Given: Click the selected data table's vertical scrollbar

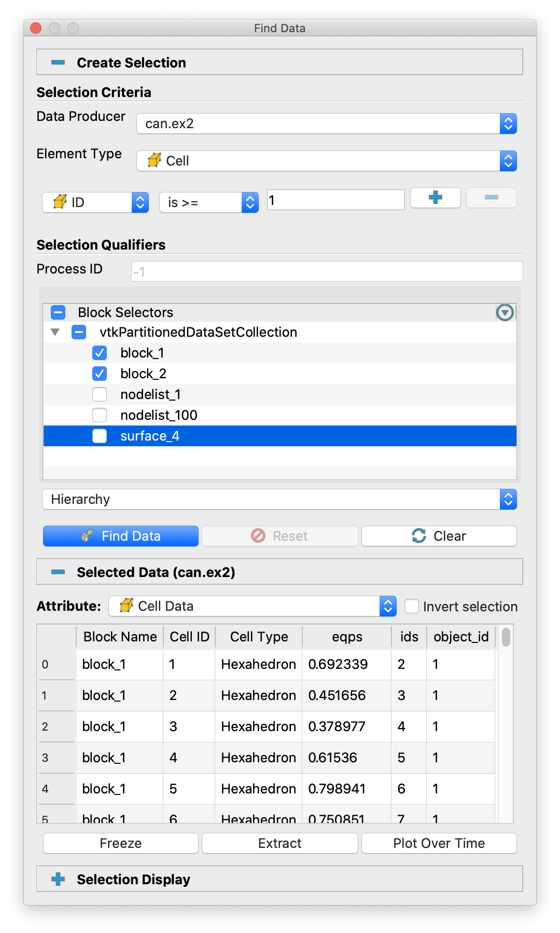Looking at the screenshot, I should pyautogui.click(x=506, y=637).
